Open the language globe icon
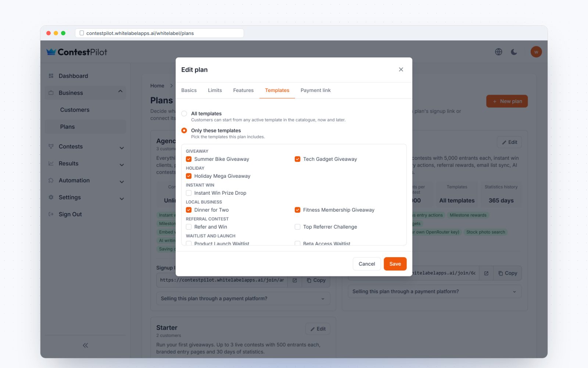The image size is (588, 368). pos(498,52)
